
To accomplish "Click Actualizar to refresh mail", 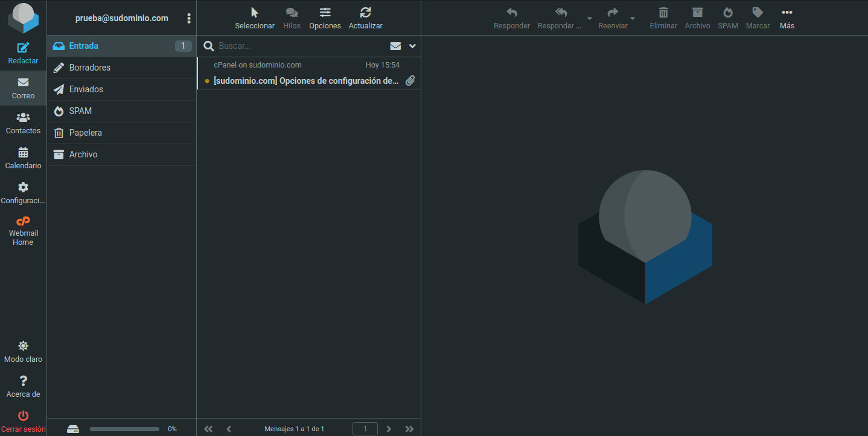I will tap(365, 18).
